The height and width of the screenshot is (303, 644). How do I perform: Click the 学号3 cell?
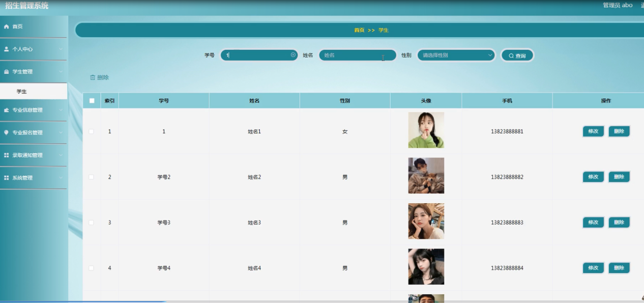pos(164,223)
